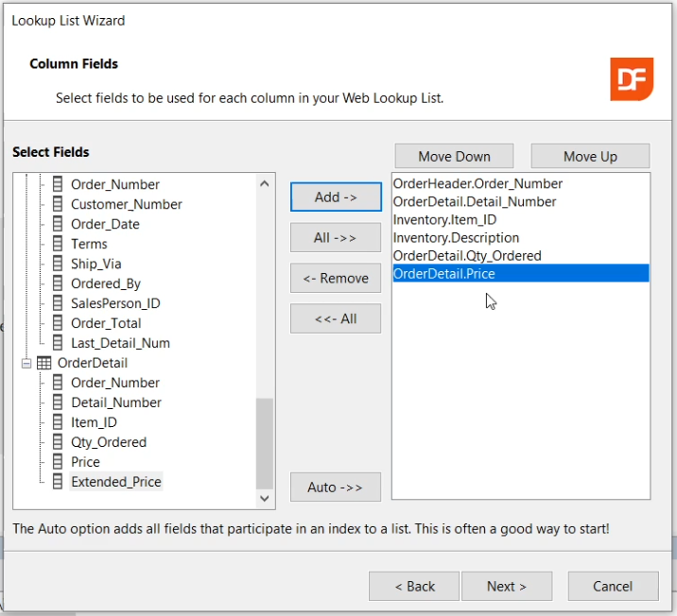Image resolution: width=677 pixels, height=616 pixels.
Task: Click the field icon next to Order_Total
Action: tap(58, 323)
